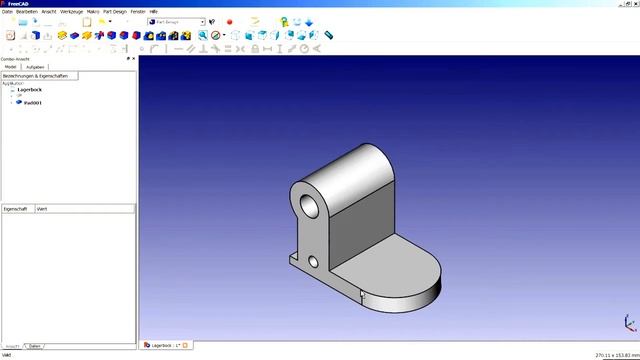Expand the Pad001 tree node
Screen dimensions: 640x360
(x=11, y=103)
